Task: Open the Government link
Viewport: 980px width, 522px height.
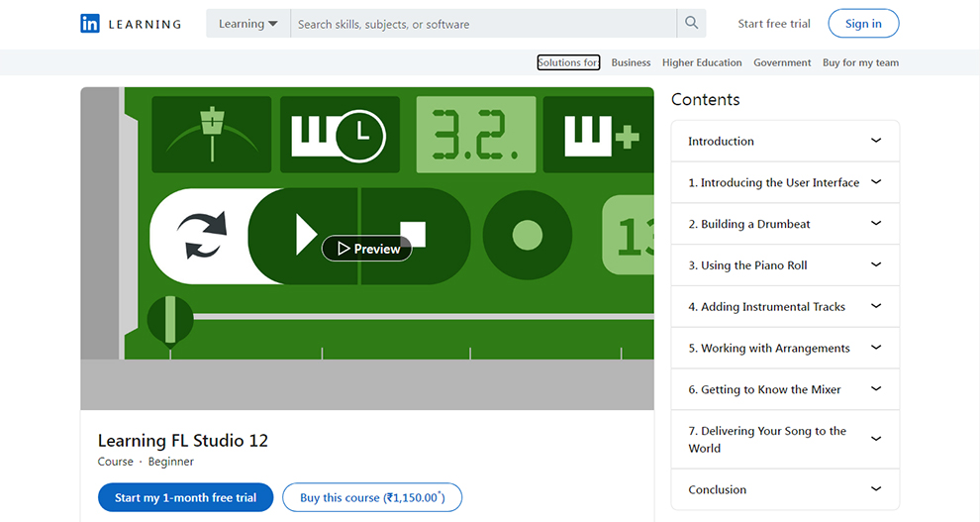Action: 782,62
